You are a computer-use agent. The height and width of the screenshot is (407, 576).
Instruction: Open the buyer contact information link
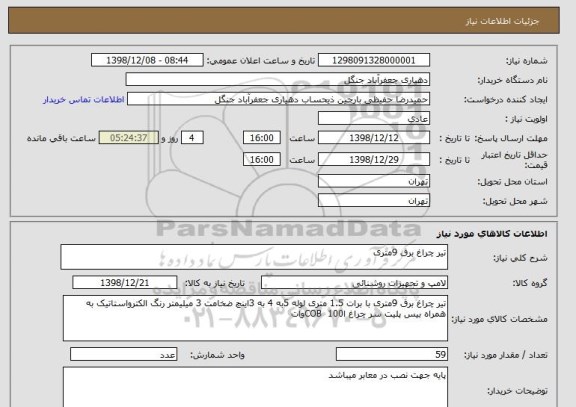pyautogui.click(x=84, y=100)
